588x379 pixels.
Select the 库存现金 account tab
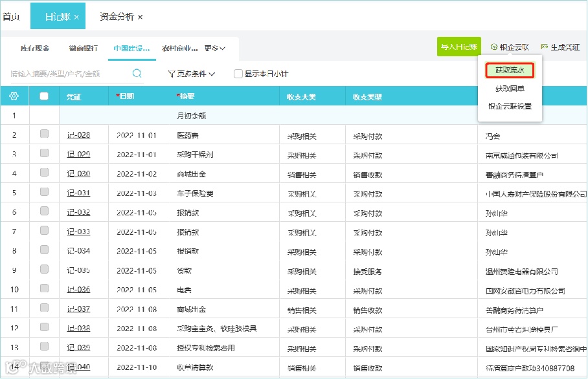pos(35,49)
